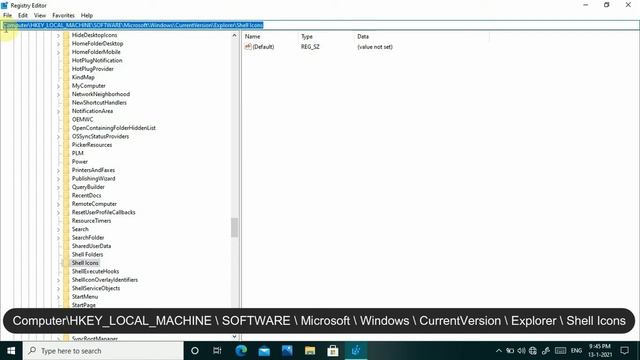Viewport: 640px width, 360px height.
Task: Select the HotPlugNotification key
Action: [97, 60]
